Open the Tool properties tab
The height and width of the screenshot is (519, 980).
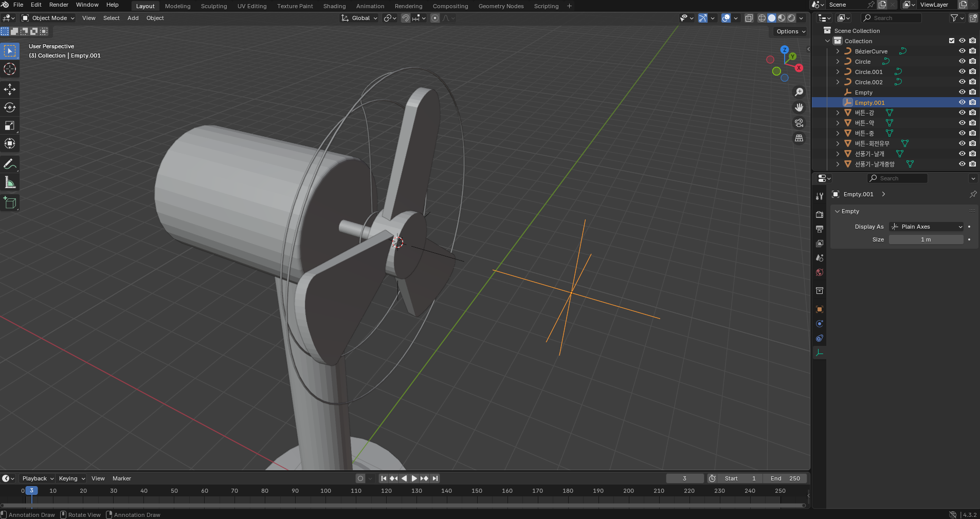pos(820,196)
